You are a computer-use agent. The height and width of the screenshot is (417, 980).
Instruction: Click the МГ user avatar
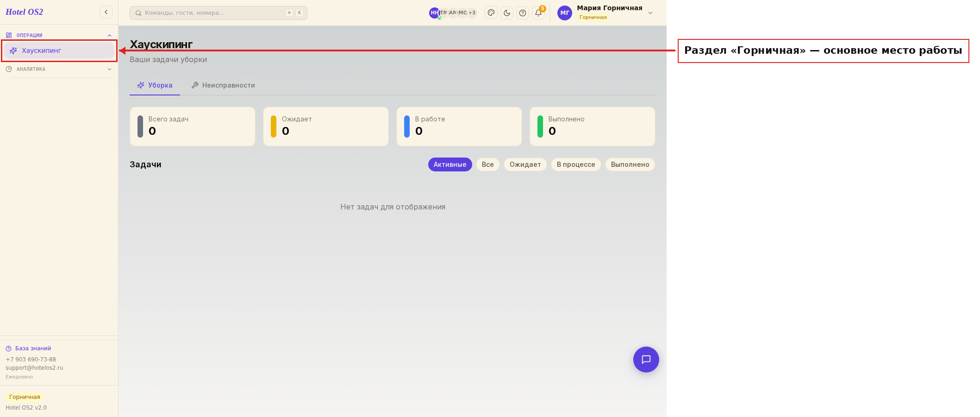coord(565,13)
